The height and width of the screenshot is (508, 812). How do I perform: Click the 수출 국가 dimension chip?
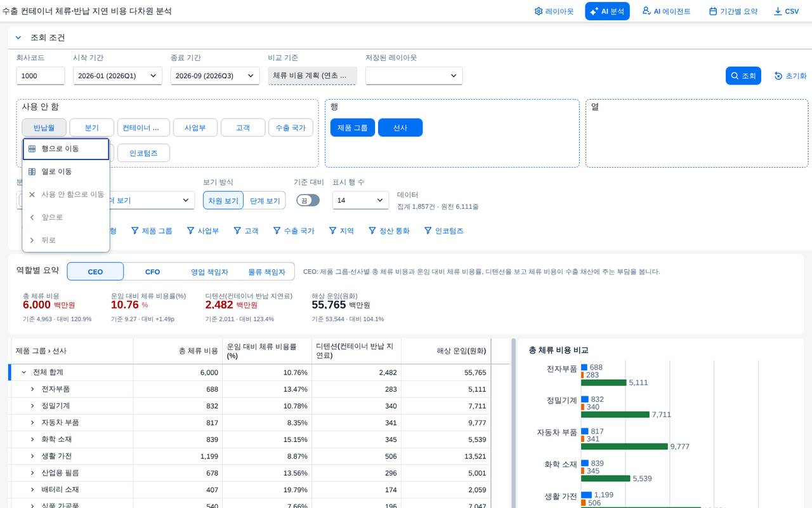291,128
